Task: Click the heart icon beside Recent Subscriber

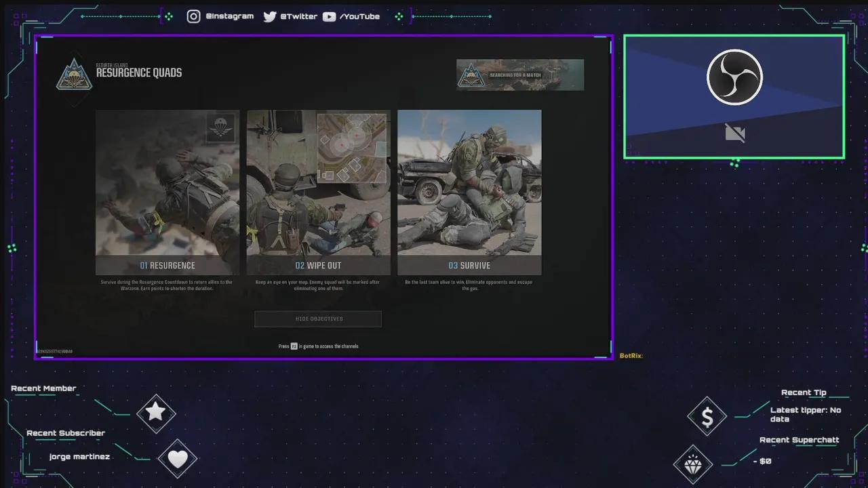Action: 178,459
